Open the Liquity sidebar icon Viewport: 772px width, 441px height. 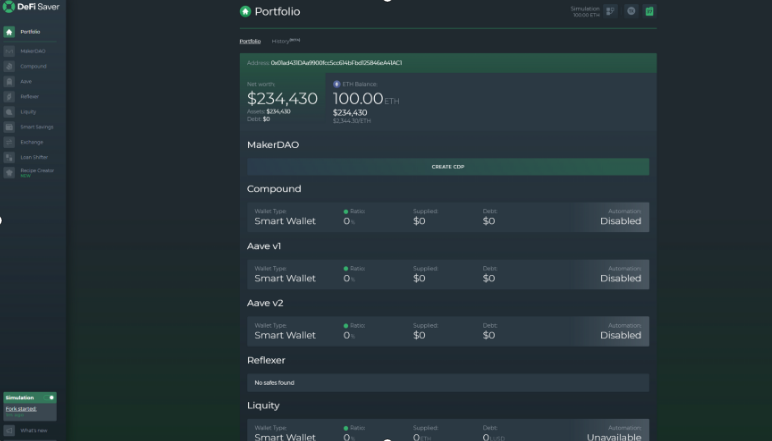(x=9, y=112)
